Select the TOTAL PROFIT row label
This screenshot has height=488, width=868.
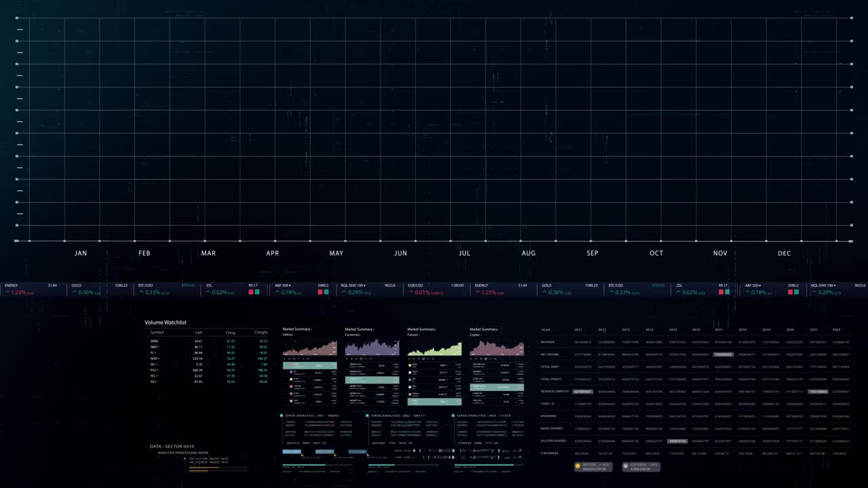pos(550,379)
